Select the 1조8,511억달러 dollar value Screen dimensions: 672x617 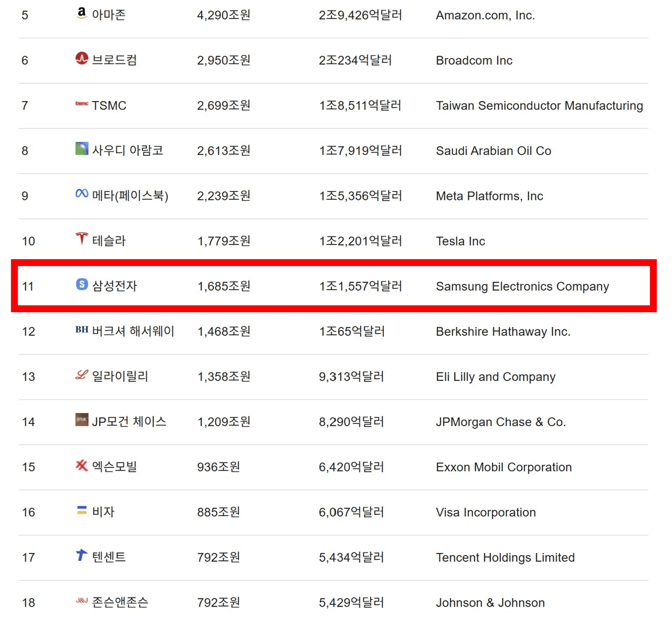(x=360, y=105)
